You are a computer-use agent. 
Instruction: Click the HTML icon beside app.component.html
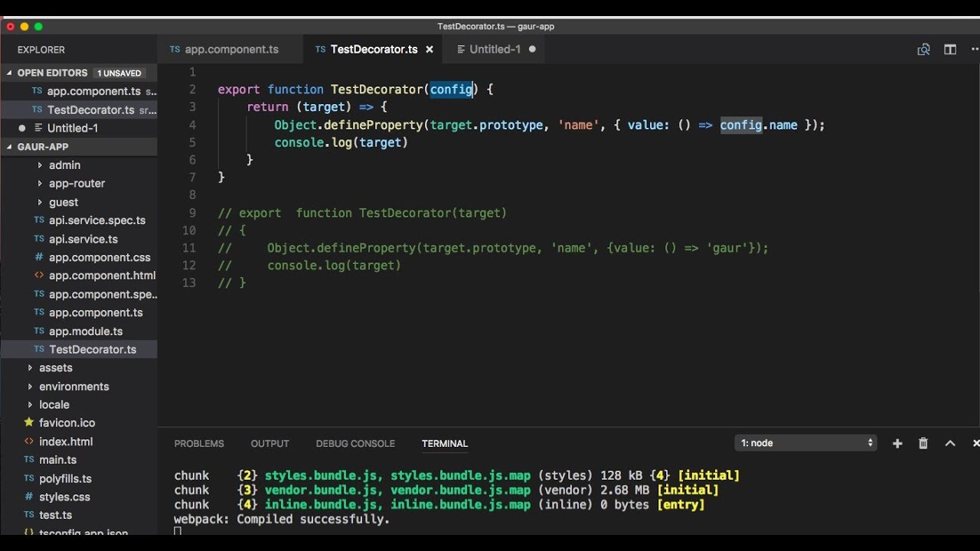[x=39, y=275]
